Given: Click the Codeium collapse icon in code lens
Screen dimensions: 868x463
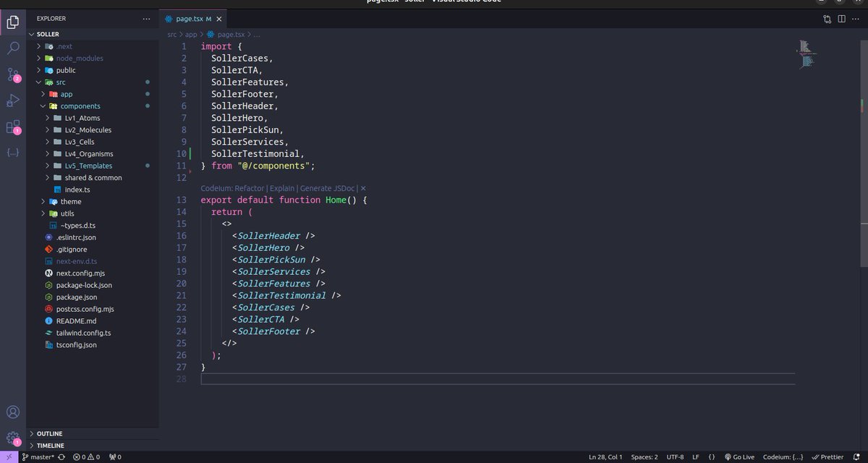Looking at the screenshot, I should (x=362, y=188).
